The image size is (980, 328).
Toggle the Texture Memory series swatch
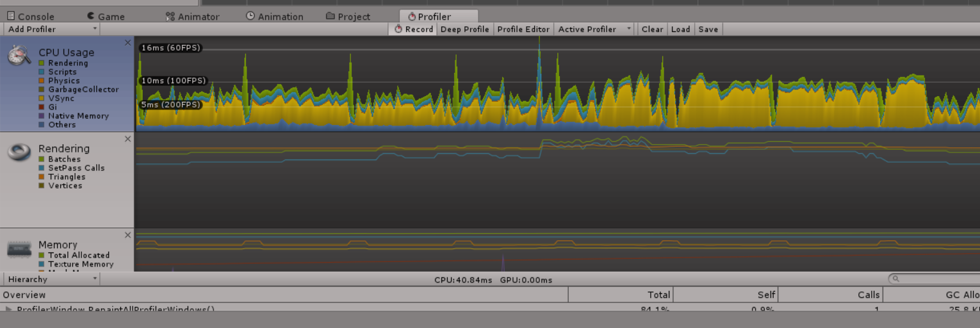[42, 264]
